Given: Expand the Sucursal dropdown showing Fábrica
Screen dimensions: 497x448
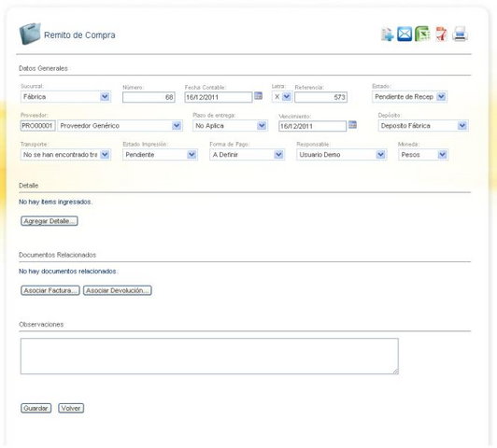Looking at the screenshot, I should 65,96.
